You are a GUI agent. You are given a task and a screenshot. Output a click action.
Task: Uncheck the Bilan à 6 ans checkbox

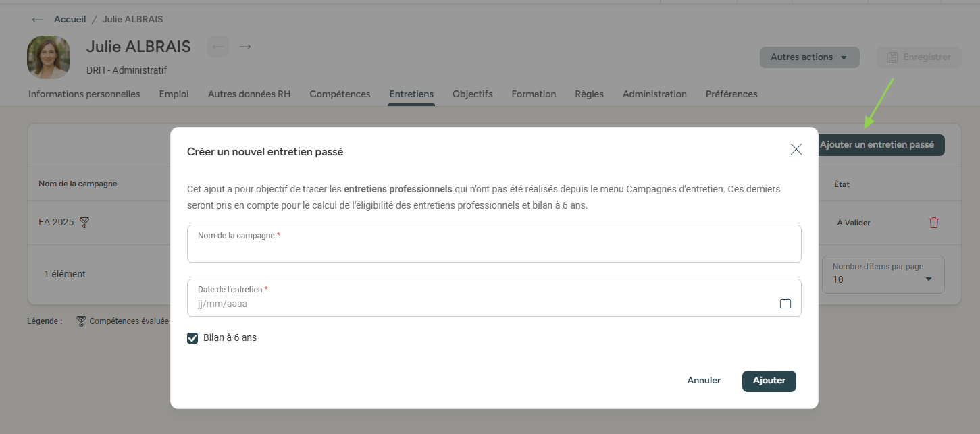[x=192, y=337]
